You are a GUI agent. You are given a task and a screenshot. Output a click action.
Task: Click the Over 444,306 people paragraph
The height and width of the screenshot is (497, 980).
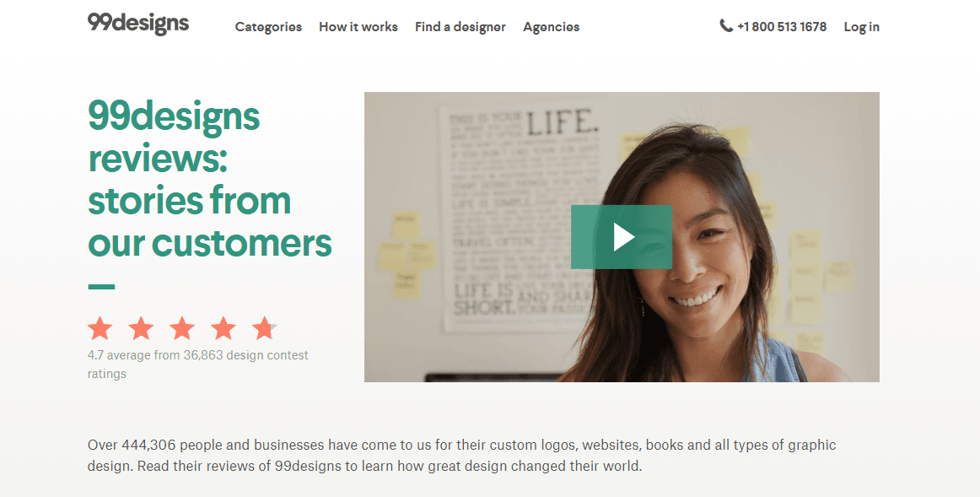[462, 455]
